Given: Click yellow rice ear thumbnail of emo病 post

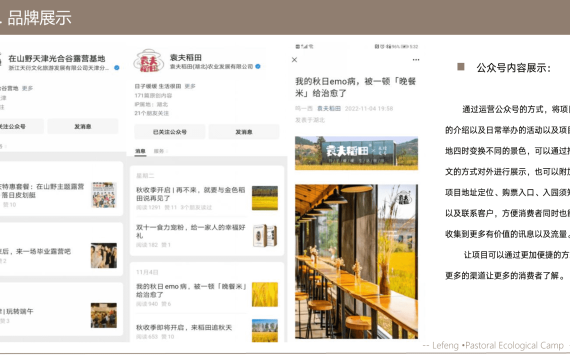Looking at the screenshot, I should coord(265,295).
